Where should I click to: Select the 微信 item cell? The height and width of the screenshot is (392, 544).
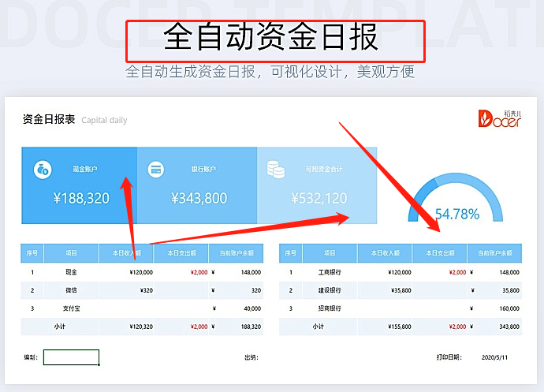pyautogui.click(x=71, y=290)
